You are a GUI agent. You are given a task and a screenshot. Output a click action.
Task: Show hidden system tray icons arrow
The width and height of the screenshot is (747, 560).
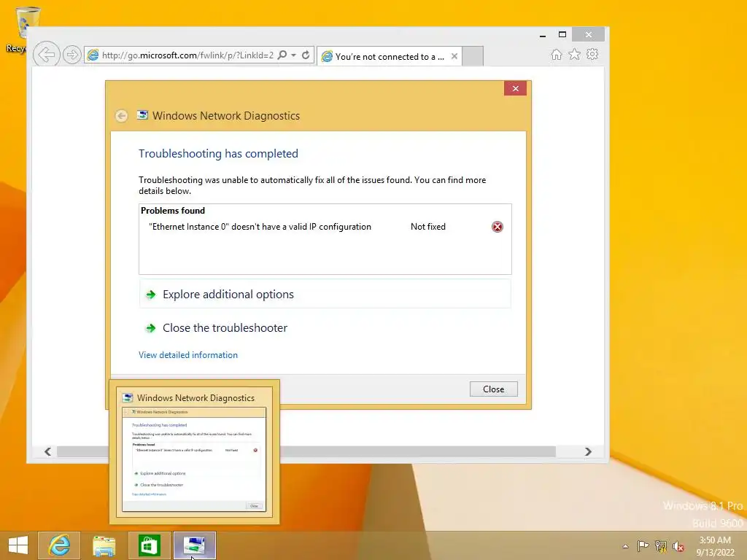625,546
